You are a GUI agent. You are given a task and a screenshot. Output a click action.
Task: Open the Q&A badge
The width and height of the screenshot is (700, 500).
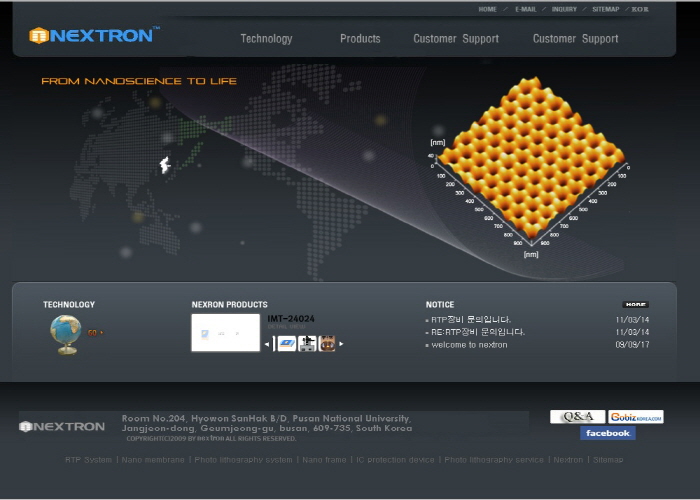[578, 417]
